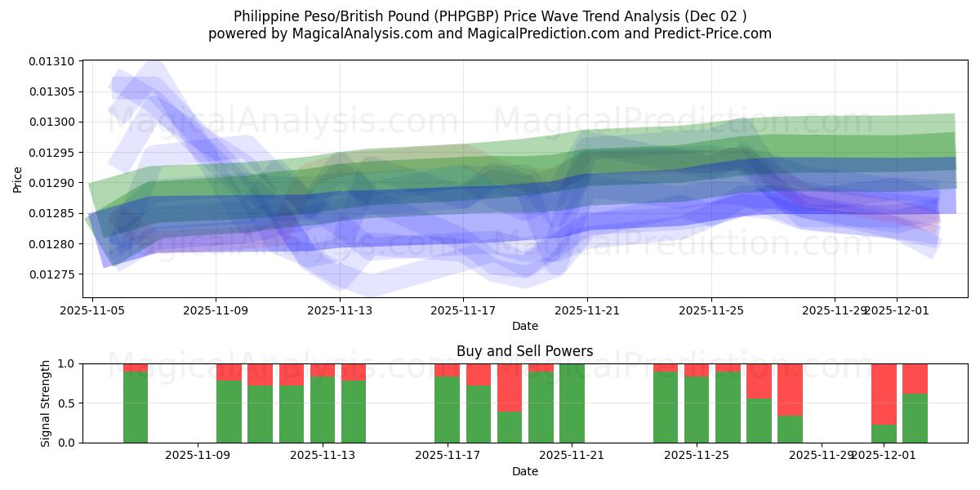The width and height of the screenshot is (980, 490).
Task: Click the green bar above 2025-11-25
Action: (698, 408)
